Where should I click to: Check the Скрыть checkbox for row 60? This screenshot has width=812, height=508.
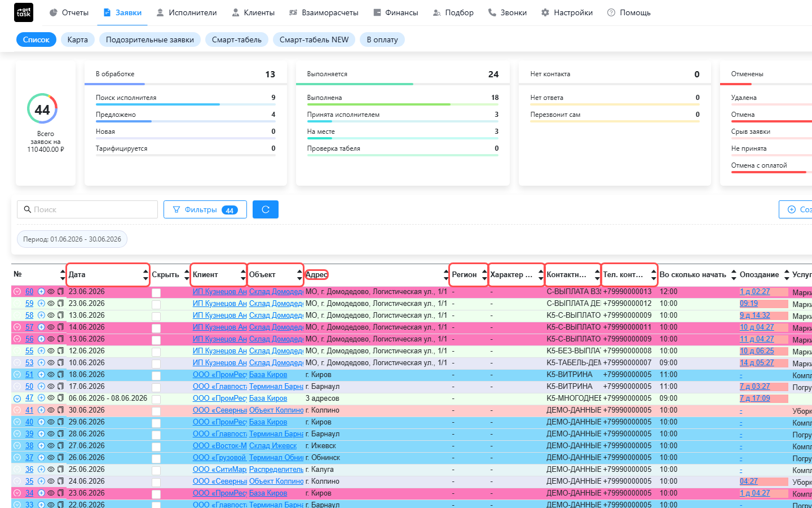[156, 293]
